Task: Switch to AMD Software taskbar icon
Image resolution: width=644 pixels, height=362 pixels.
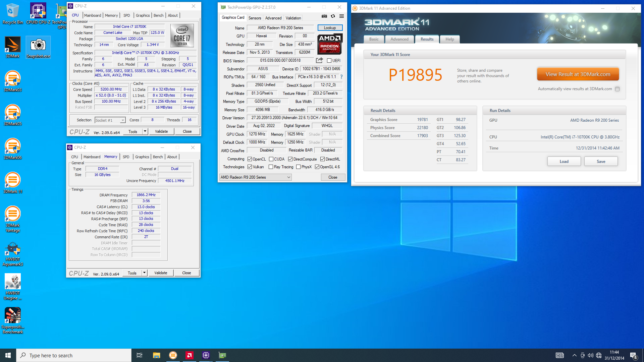Action: coord(189,355)
